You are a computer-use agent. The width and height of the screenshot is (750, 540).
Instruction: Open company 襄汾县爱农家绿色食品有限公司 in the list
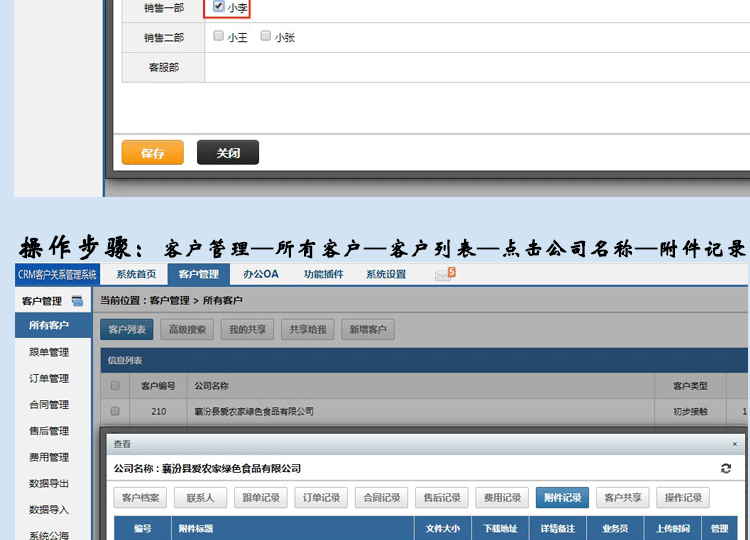click(x=254, y=411)
